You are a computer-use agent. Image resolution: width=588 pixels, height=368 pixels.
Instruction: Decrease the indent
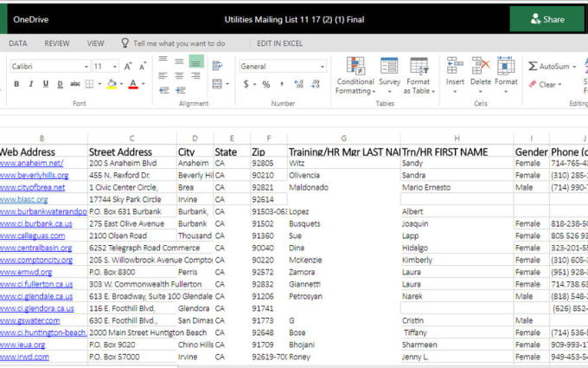pyautogui.click(x=164, y=90)
